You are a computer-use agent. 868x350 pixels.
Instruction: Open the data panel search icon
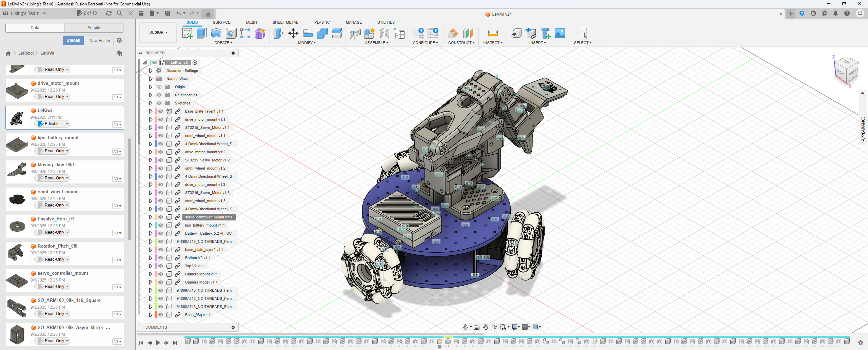click(x=119, y=13)
